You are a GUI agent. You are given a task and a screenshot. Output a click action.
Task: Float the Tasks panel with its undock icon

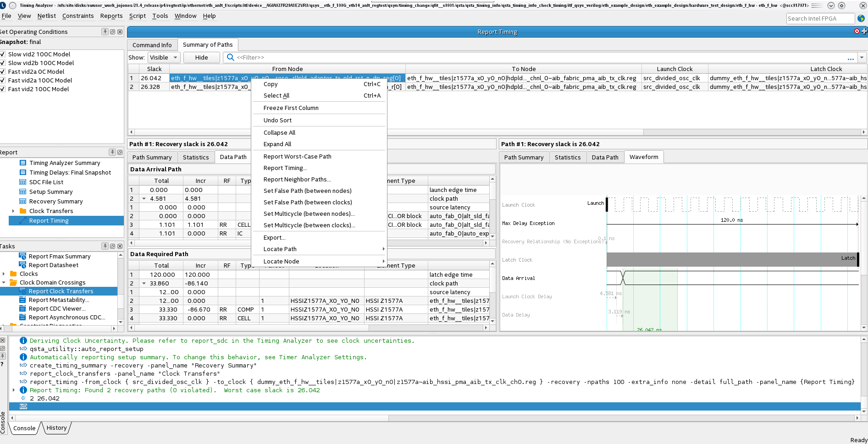pyautogui.click(x=112, y=246)
